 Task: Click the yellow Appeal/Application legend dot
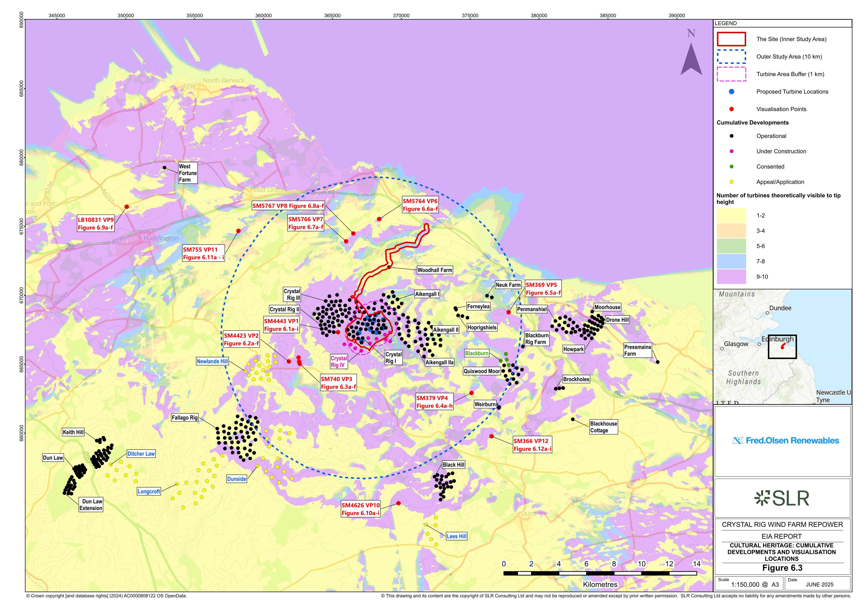(732, 182)
